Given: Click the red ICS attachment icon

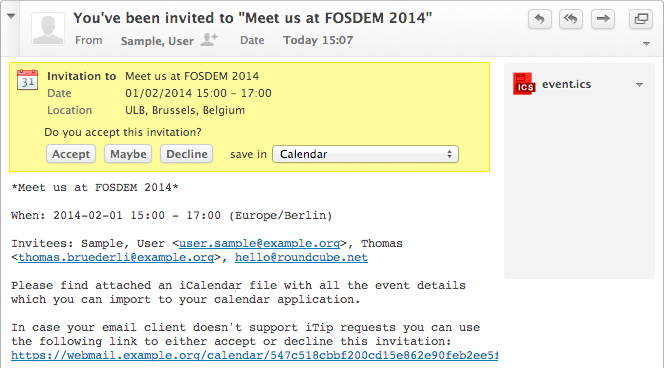Looking at the screenshot, I should (524, 84).
